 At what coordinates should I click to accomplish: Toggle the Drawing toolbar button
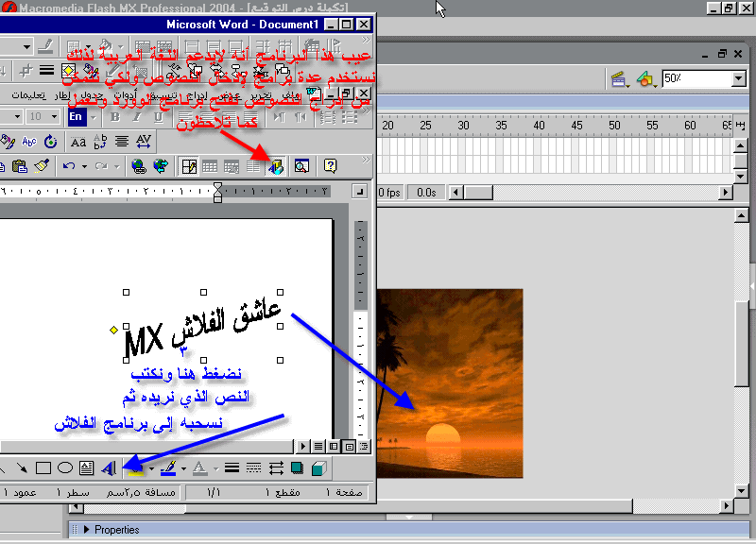pyautogui.click(x=276, y=167)
